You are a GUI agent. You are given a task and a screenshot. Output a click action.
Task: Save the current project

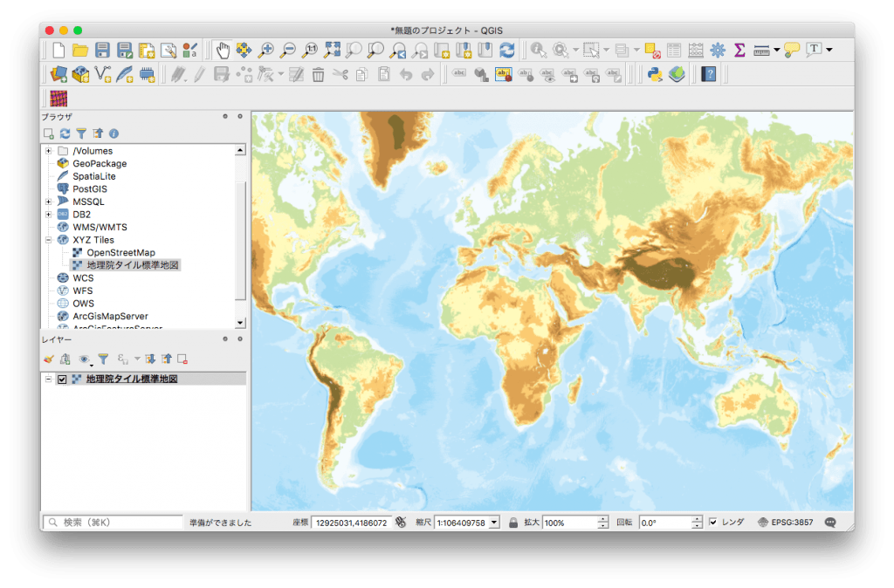pyautogui.click(x=102, y=49)
